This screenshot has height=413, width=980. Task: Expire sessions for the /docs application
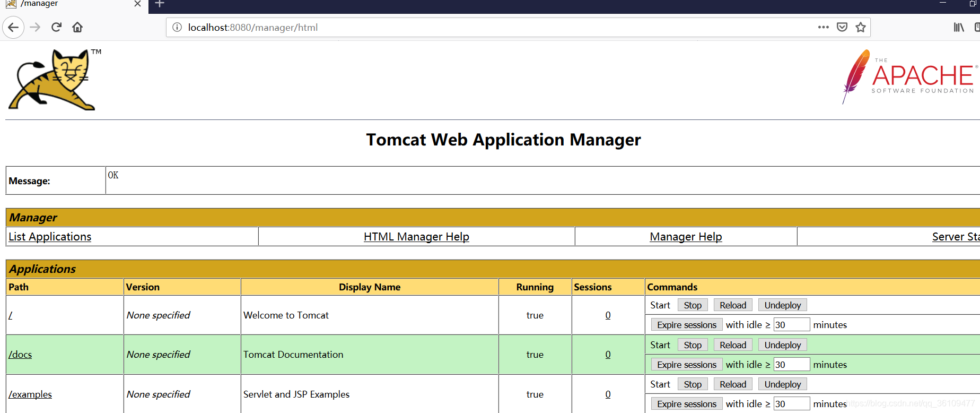pyautogui.click(x=687, y=365)
